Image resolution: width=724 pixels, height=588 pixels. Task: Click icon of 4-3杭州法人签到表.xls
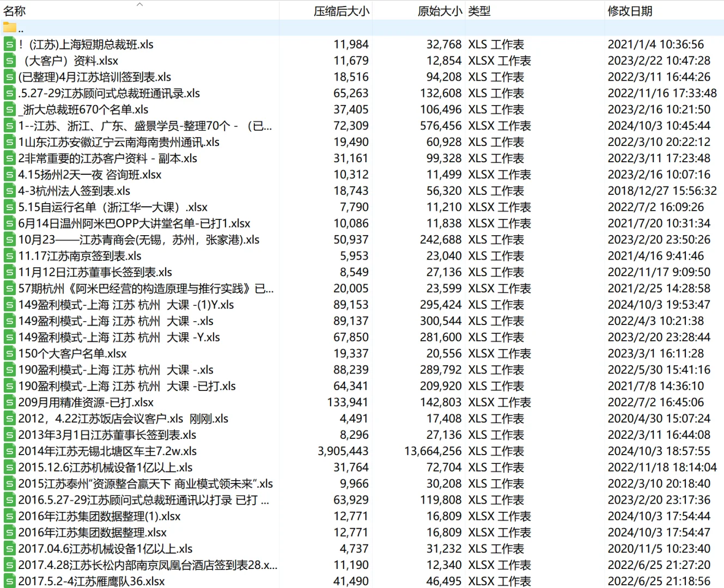click(x=10, y=191)
